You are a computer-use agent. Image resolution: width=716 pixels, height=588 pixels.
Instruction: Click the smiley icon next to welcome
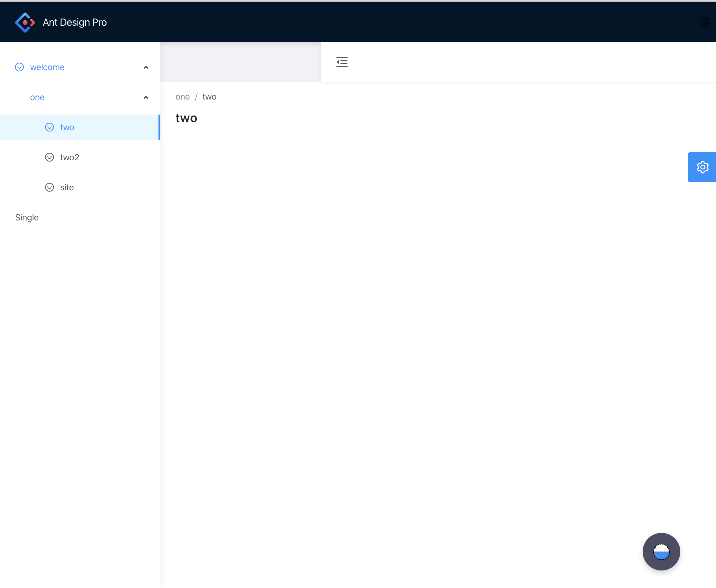pos(19,67)
